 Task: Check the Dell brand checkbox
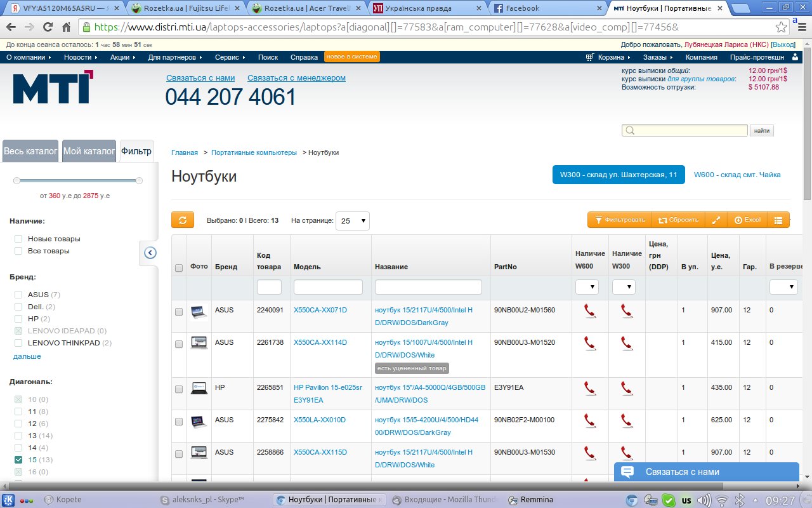pos(18,307)
